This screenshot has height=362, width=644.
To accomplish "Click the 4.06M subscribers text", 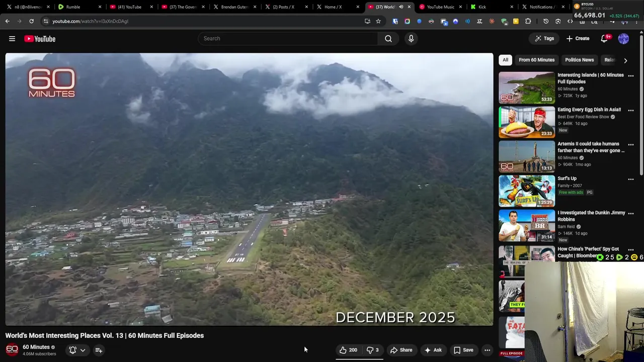I will pos(39,354).
